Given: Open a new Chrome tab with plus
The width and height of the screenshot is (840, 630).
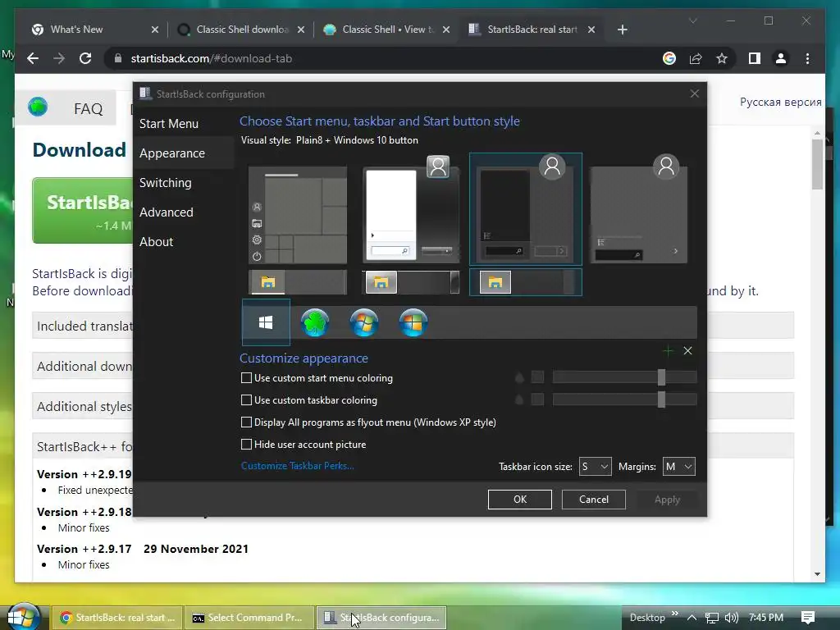Looking at the screenshot, I should [x=622, y=30].
